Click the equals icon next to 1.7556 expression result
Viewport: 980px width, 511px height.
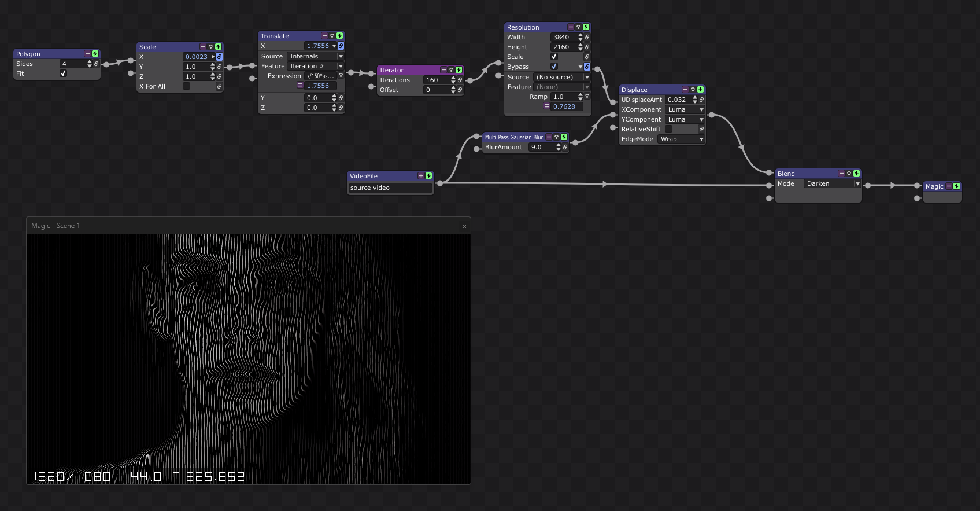point(300,86)
